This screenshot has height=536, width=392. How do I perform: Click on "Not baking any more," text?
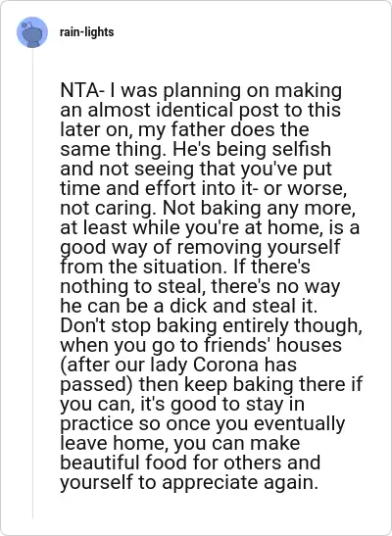pyautogui.click(x=259, y=208)
